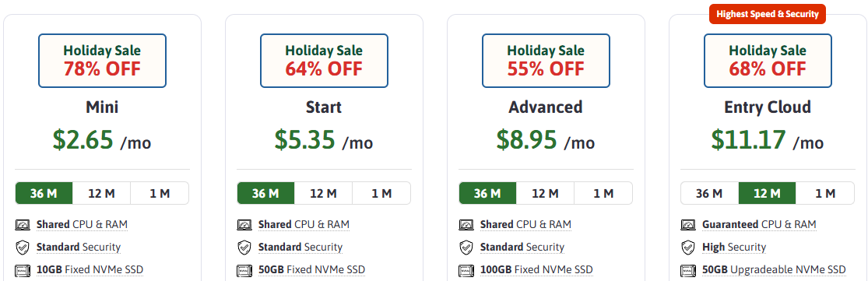Click High Security feature link
Viewport: 868px width, 281px height.
click(x=734, y=248)
